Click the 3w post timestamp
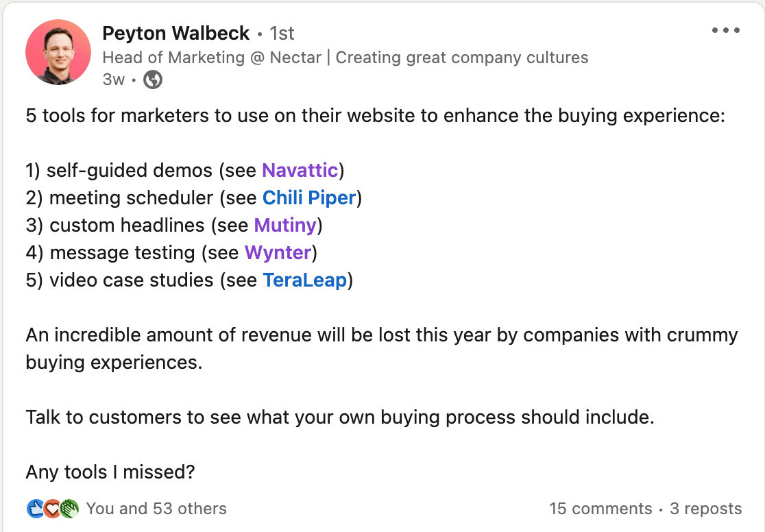 [x=114, y=80]
